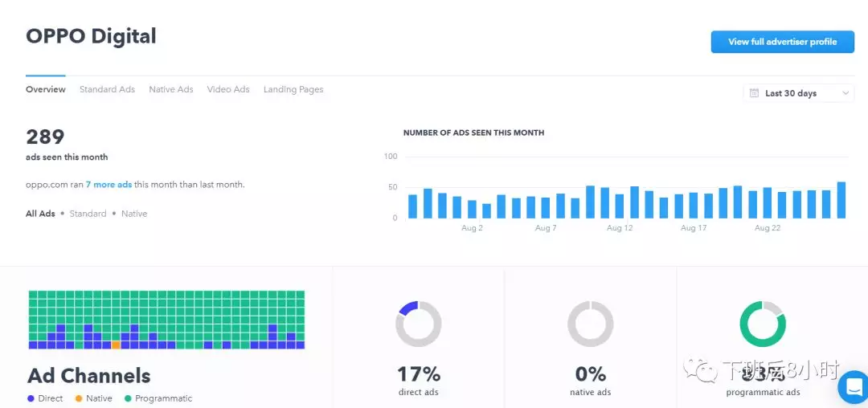Select the All Ads filter
Image resolution: width=868 pixels, height=408 pixels.
[40, 214]
